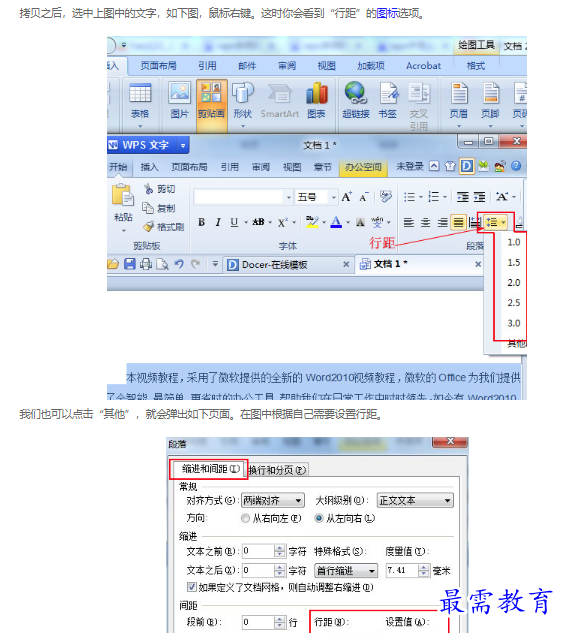
Task: Expand the numbered list dropdown arrow
Action: point(445,197)
